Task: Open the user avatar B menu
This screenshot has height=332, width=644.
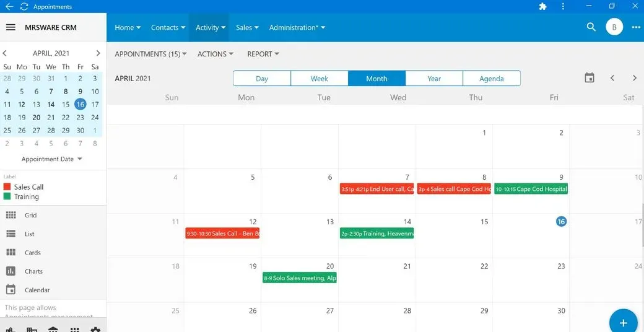Action: pyautogui.click(x=614, y=27)
